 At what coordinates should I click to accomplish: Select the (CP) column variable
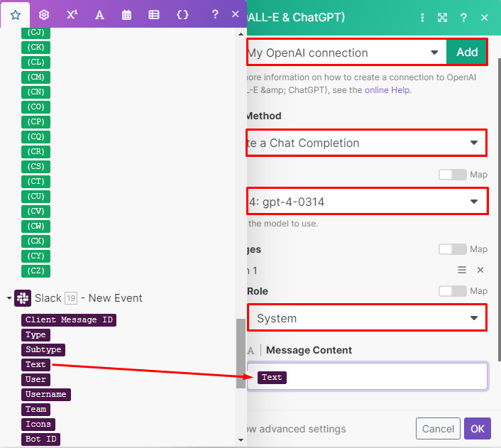pos(35,122)
